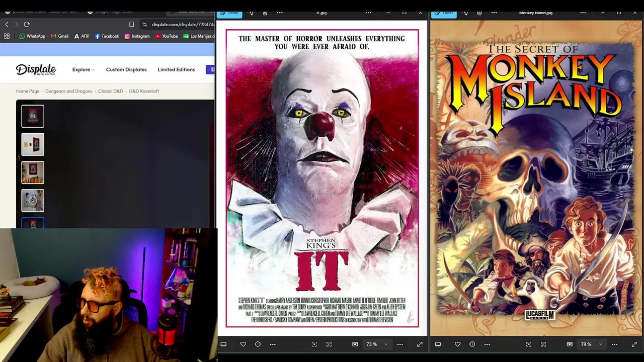This screenshot has width=644, height=362.
Task: Open the apps grid in bookmarks bar
Action: (x=7, y=36)
